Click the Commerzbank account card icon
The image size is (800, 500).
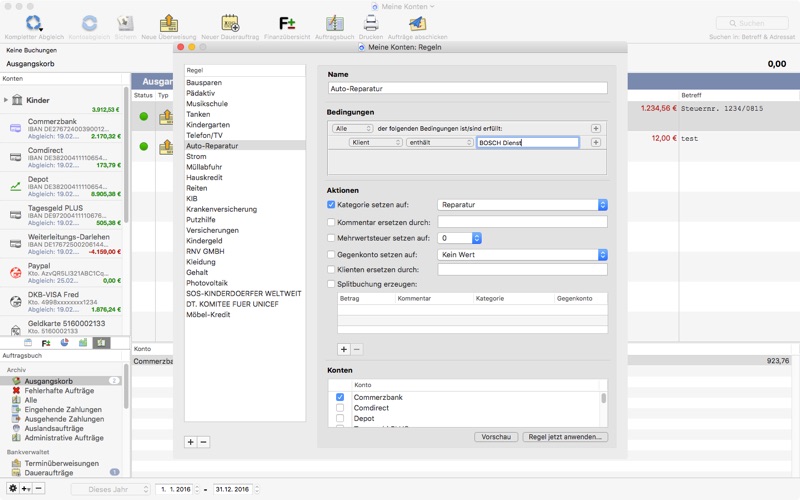(16, 129)
